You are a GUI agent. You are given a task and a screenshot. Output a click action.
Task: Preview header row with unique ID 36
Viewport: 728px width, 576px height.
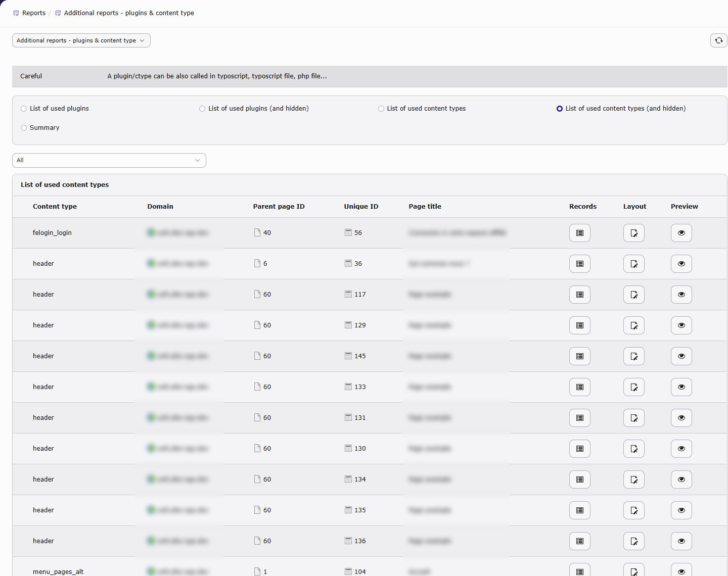coord(681,264)
